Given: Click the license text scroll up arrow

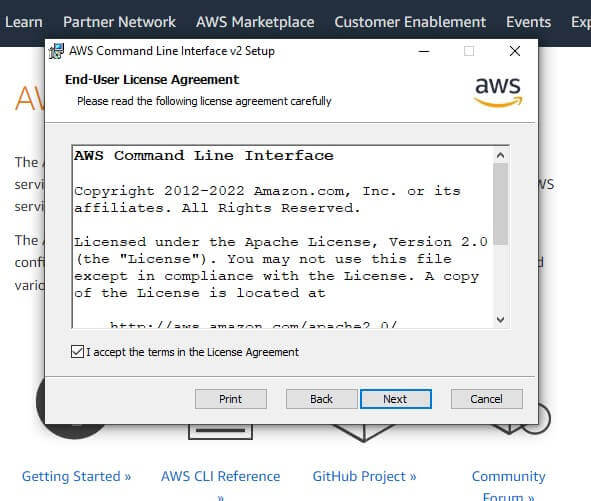Looking at the screenshot, I should [501, 155].
